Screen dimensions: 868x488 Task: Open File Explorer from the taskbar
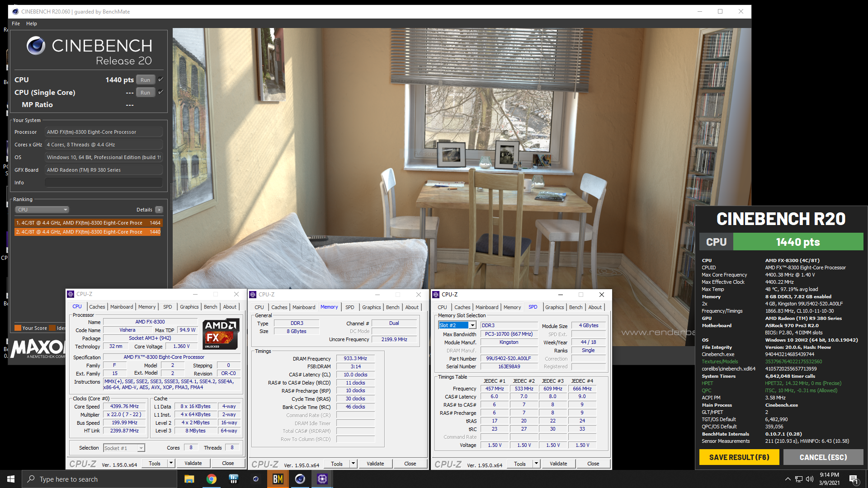[x=189, y=479]
